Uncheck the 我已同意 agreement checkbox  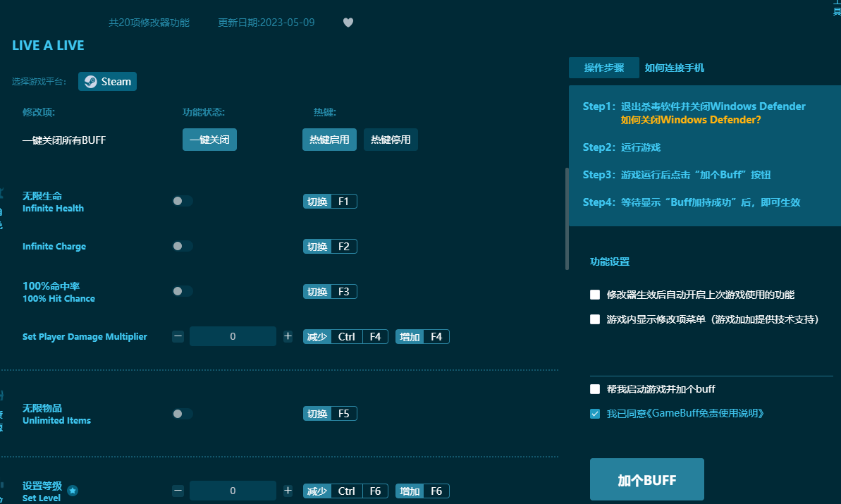tap(595, 413)
